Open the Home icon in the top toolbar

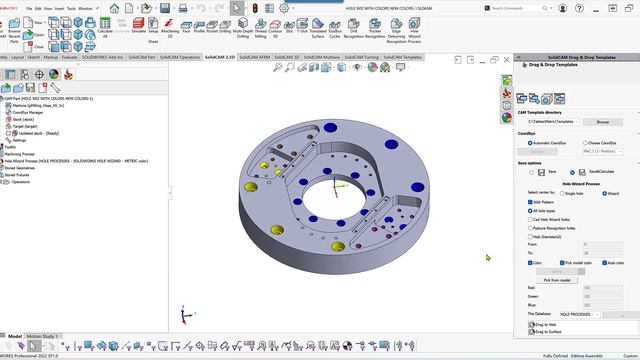pyautogui.click(x=114, y=8)
